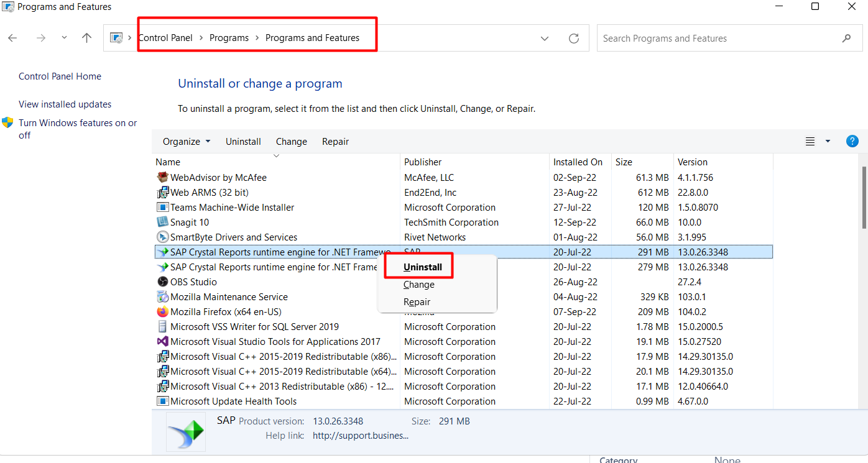868x463 pixels.
Task: Click the Visual Studio Tools for Applications icon
Action: tap(162, 342)
